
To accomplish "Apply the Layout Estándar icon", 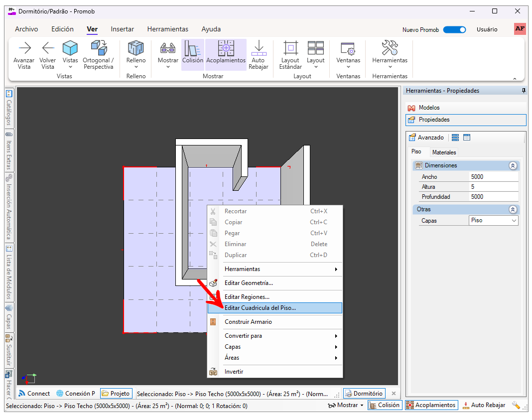I will (290, 48).
